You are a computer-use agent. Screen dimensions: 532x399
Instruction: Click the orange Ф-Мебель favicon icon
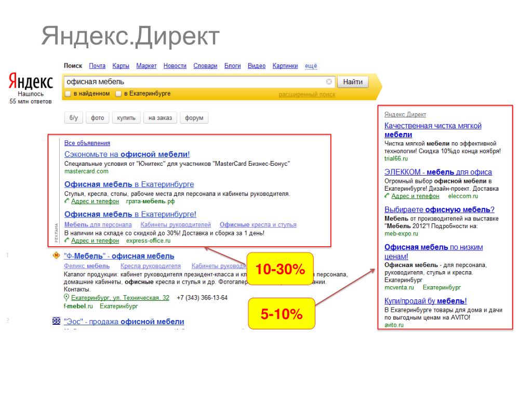pos(56,256)
